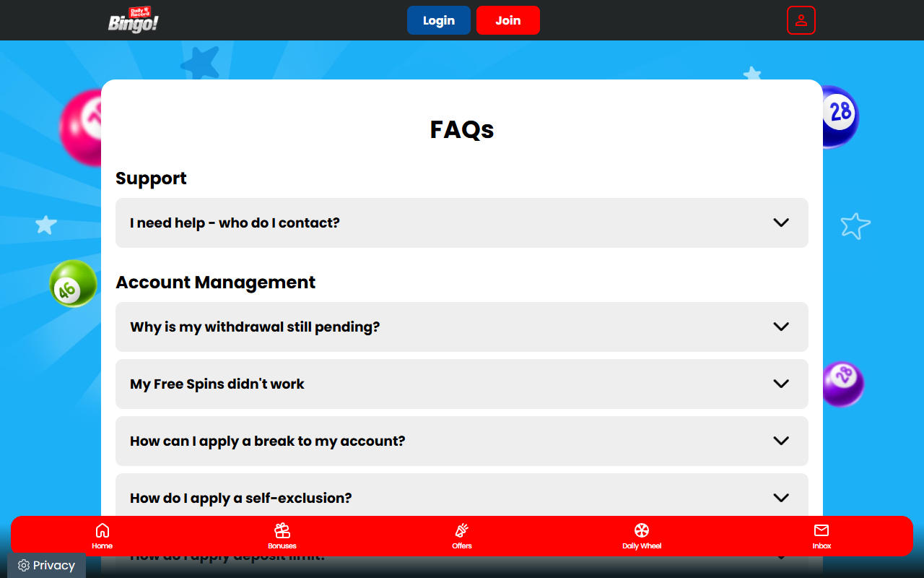Image resolution: width=924 pixels, height=578 pixels.
Task: Click the 'FAQs' page title
Action: pyautogui.click(x=462, y=129)
